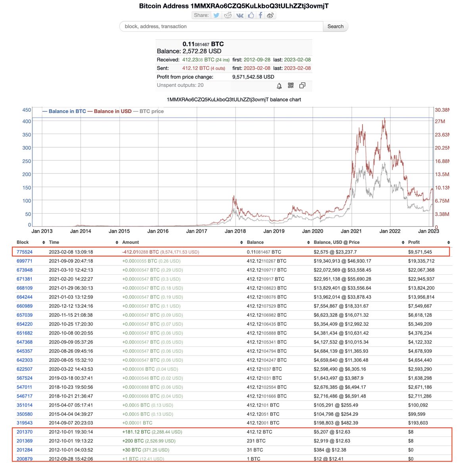The width and height of the screenshot is (476, 463).
Task: Click the Search button
Action: click(336, 27)
